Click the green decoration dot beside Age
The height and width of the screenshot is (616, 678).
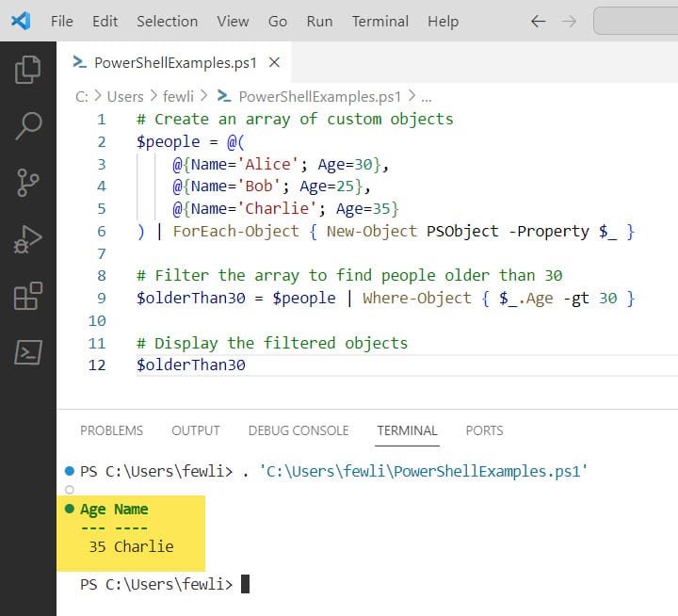tap(69, 509)
